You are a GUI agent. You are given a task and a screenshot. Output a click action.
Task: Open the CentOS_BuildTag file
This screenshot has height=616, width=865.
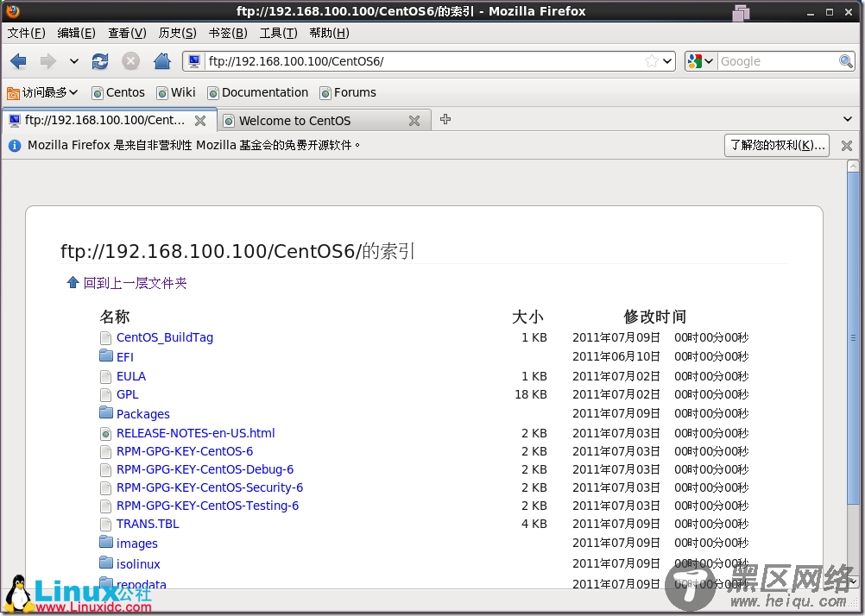point(164,337)
